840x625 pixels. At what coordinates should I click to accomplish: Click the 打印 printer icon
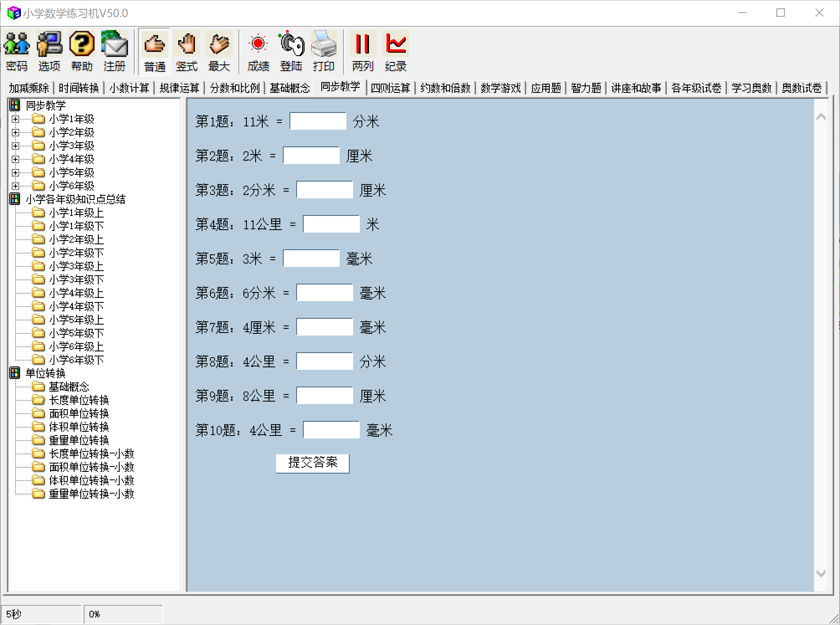click(324, 51)
